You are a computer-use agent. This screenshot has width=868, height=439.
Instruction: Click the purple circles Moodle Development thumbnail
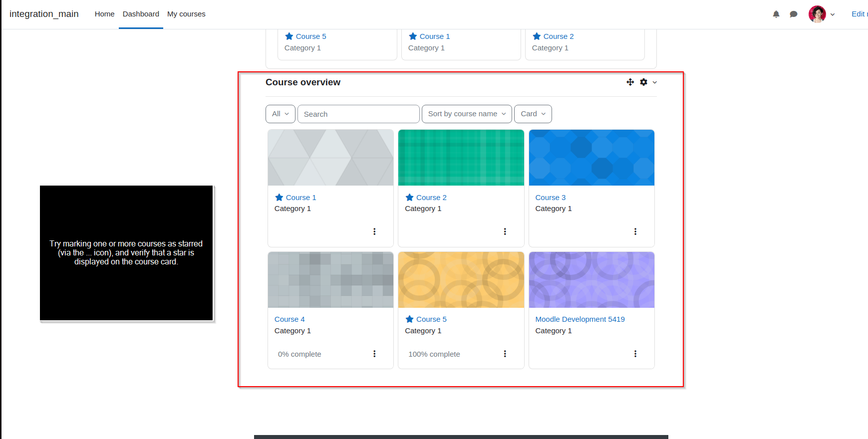coord(591,280)
